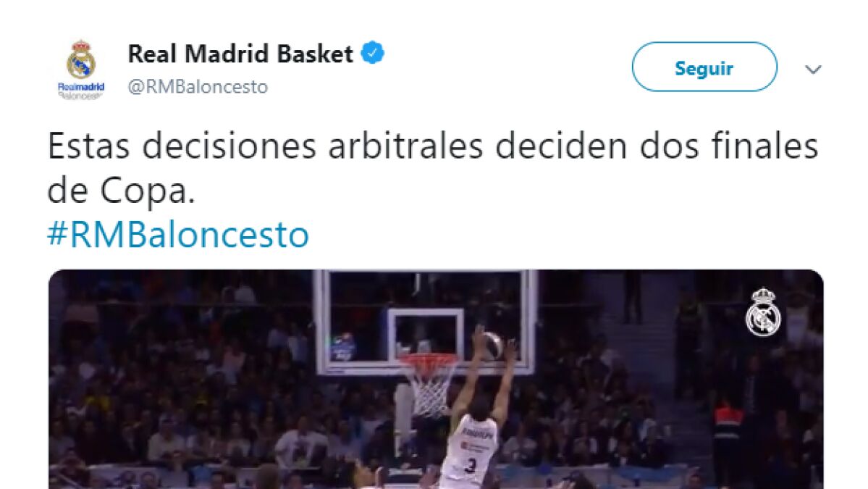Click the Real Madrid crest watermark in video
Screen dimensions: 868x489
click(763, 312)
